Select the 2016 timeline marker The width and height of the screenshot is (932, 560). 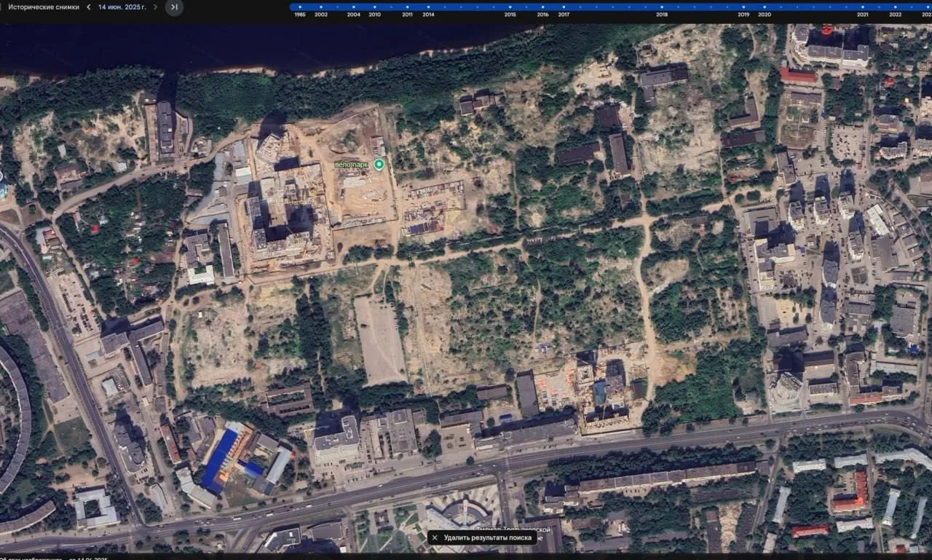[x=543, y=7]
